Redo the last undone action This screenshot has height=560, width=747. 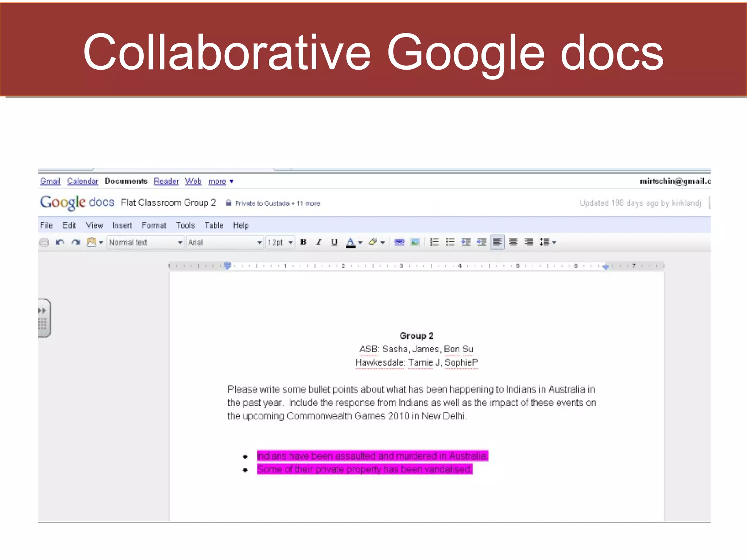[76, 242]
